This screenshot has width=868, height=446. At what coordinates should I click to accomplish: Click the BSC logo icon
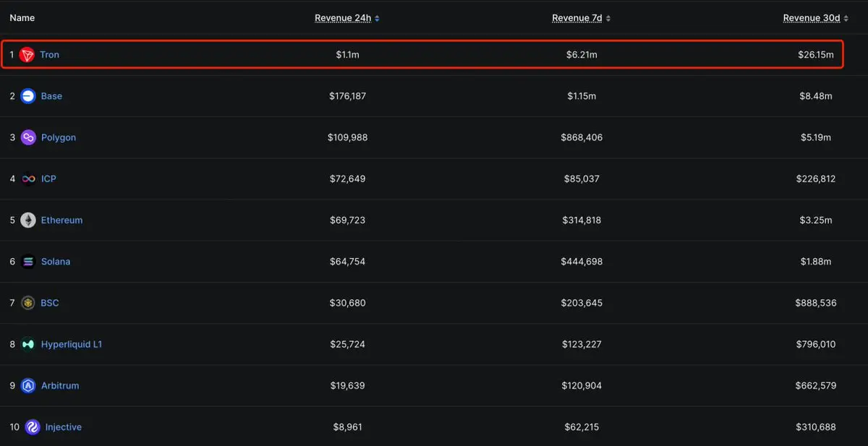[x=28, y=303]
